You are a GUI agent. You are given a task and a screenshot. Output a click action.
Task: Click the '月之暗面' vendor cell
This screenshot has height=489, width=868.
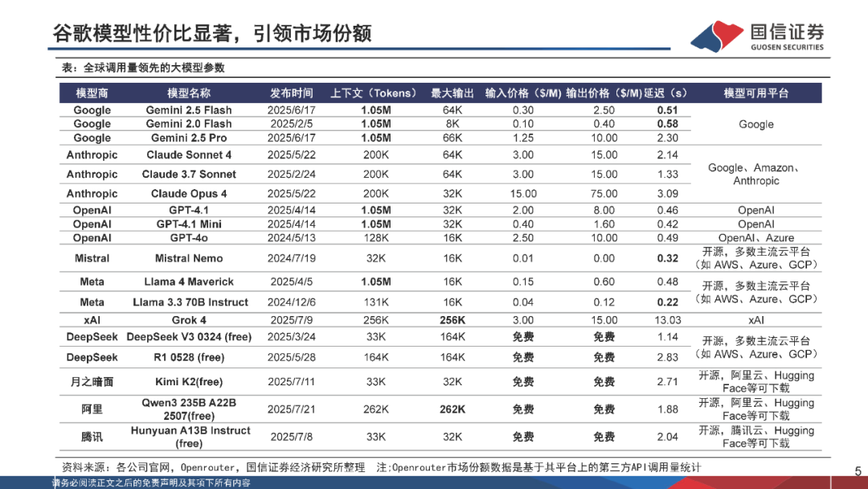92,382
